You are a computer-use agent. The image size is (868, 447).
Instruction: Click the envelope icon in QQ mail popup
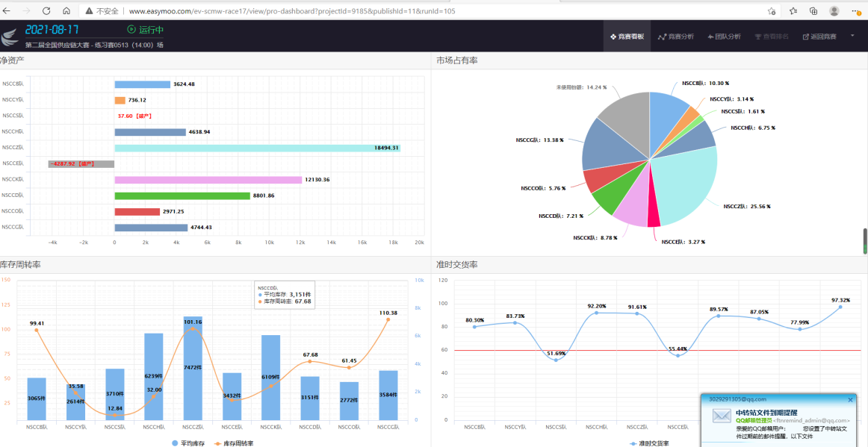pos(722,416)
